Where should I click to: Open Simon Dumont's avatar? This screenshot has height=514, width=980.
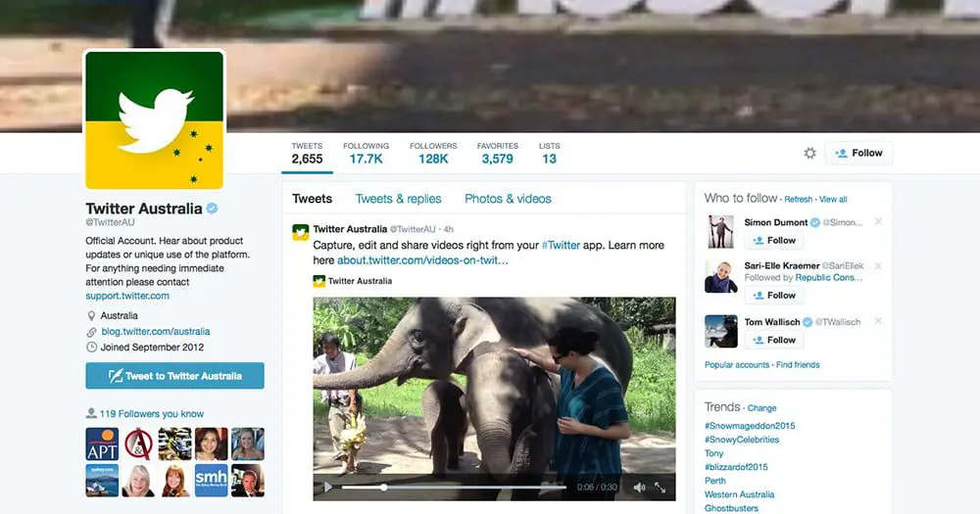click(x=720, y=232)
